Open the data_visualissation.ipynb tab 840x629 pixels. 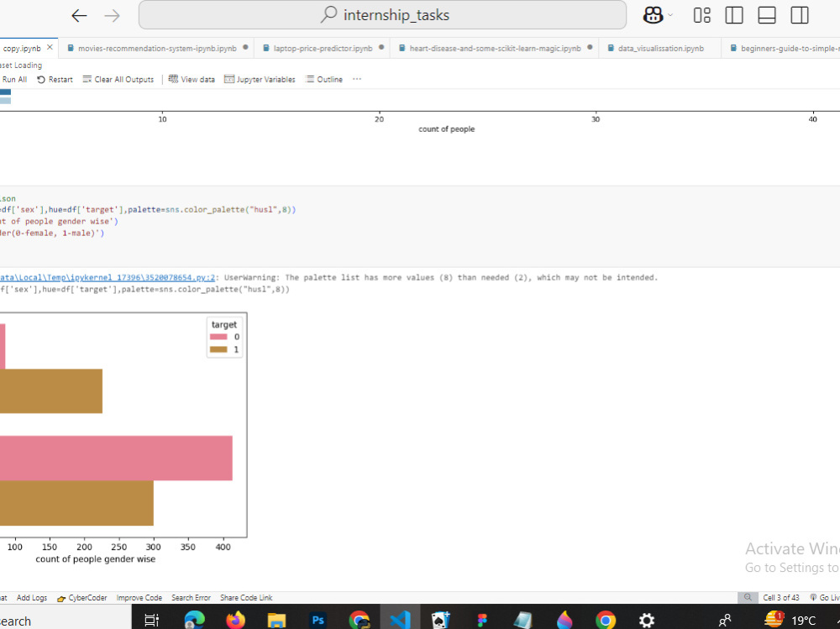click(x=660, y=48)
